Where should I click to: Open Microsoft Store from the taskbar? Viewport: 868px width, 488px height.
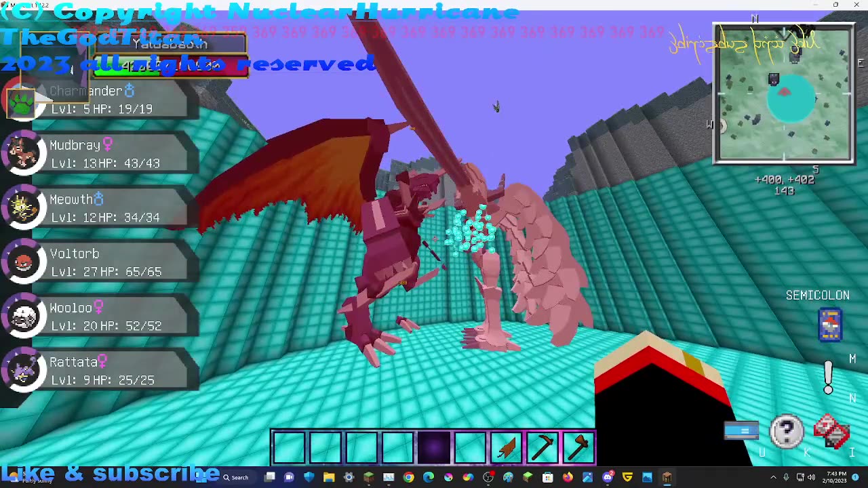547,477
